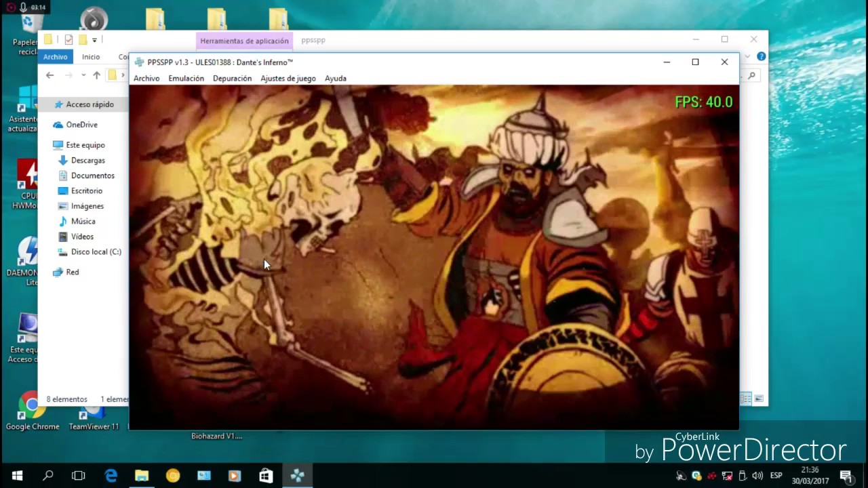The height and width of the screenshot is (488, 868).
Task: Click the game FPS counter display
Action: click(x=704, y=102)
